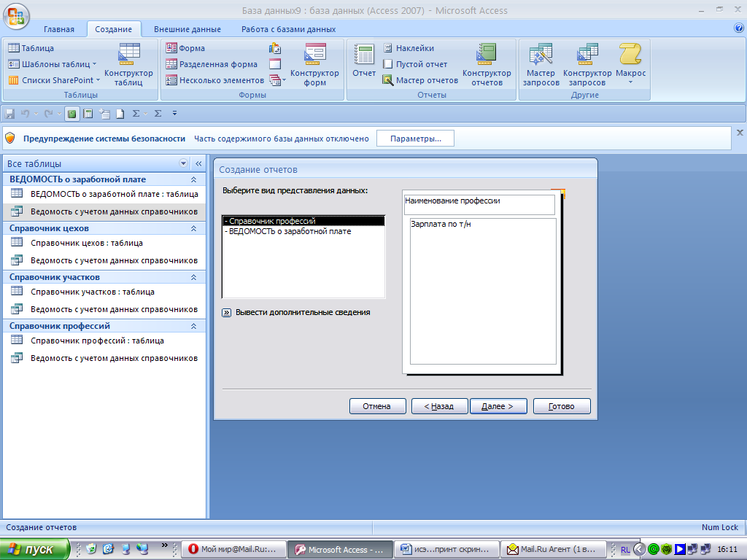This screenshot has height=560, width=747.
Task: Create a Несколько элементов form
Action: (x=215, y=80)
